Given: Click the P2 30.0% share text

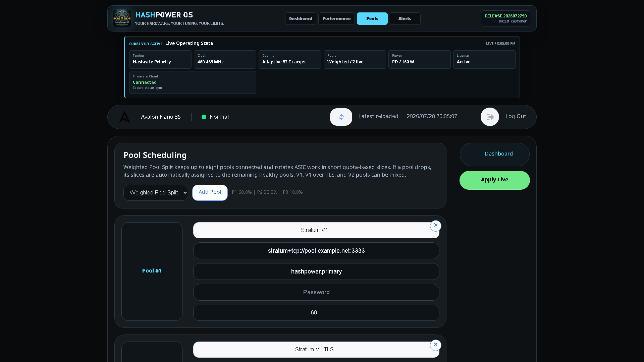Looking at the screenshot, I should pos(267,192).
